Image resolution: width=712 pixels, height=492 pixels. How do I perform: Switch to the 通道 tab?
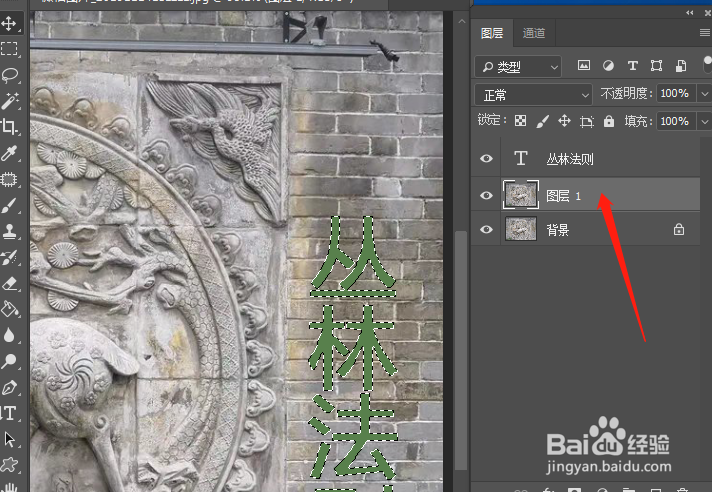coord(534,33)
